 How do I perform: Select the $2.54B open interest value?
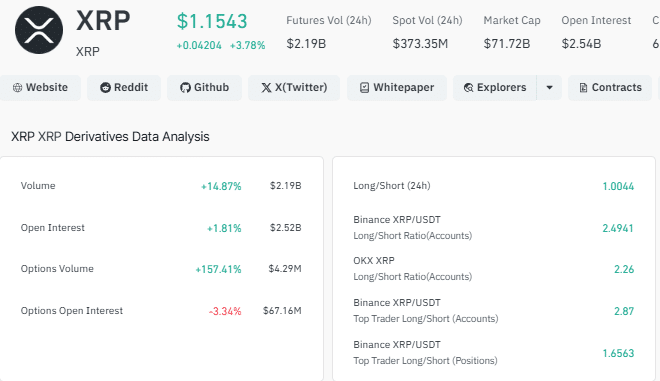581,43
